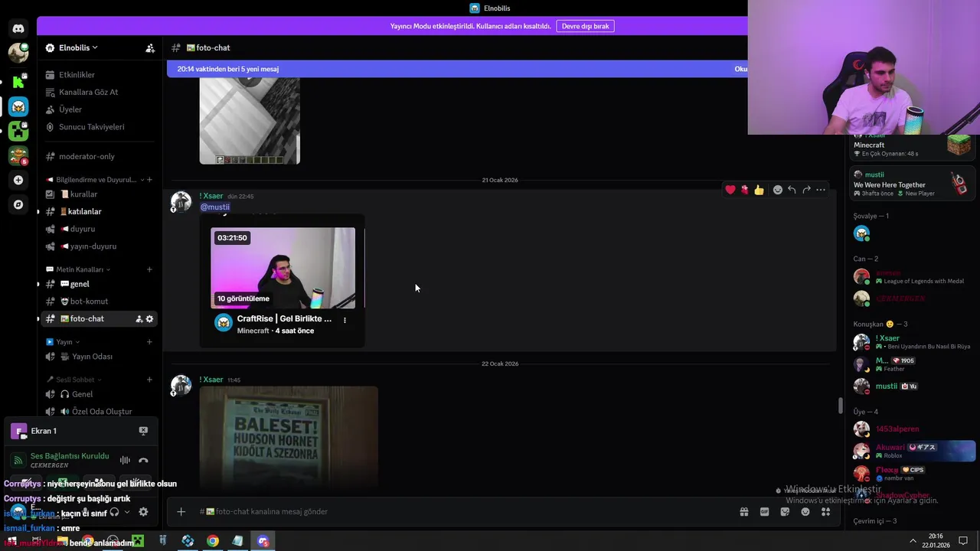Open Etkinlikler events item

click(98, 75)
